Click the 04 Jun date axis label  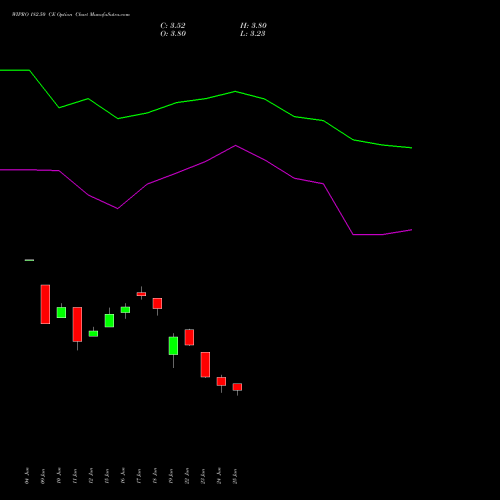tap(27, 476)
